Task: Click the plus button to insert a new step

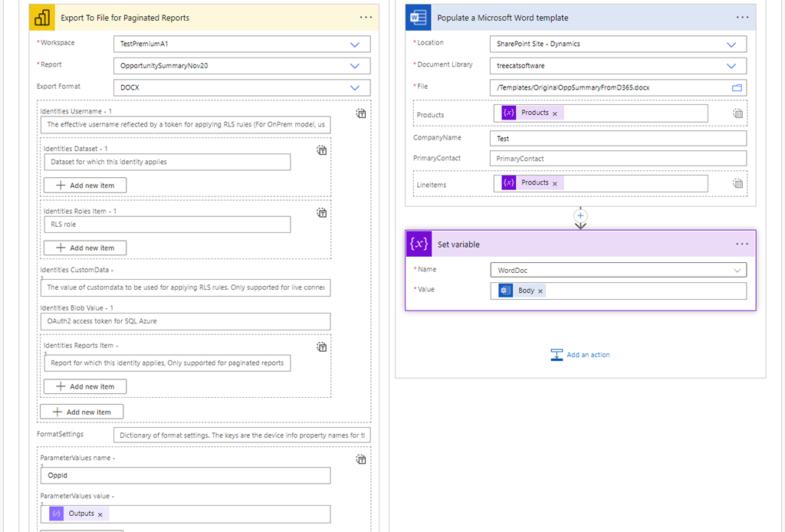Action: [580, 217]
